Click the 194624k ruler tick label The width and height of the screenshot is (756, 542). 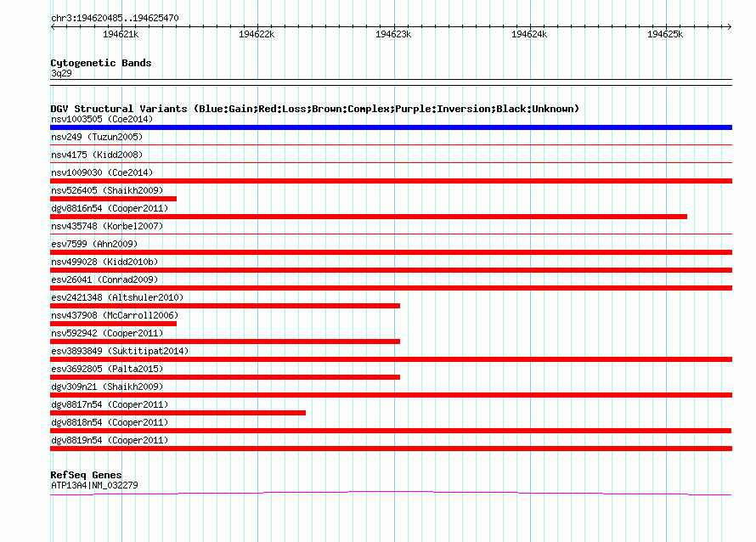[x=529, y=34]
